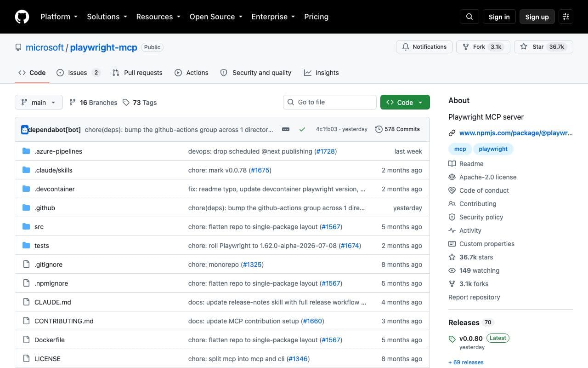The height and width of the screenshot is (368, 588).
Task: Click the dependabot avatar icon
Action: coord(24,130)
